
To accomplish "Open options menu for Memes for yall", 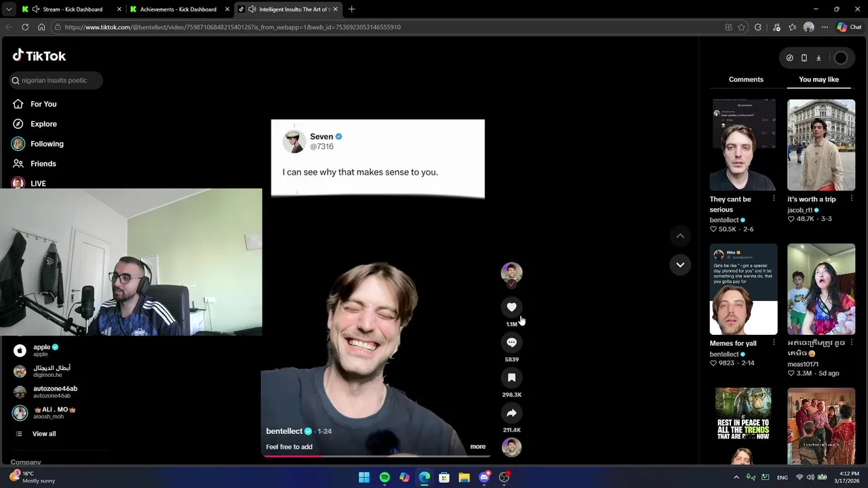I will [774, 343].
